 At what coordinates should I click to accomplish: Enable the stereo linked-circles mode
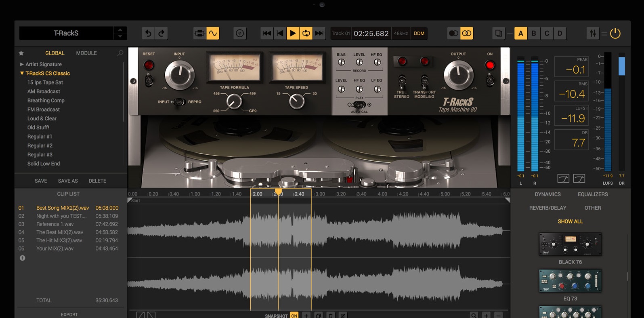click(x=467, y=33)
